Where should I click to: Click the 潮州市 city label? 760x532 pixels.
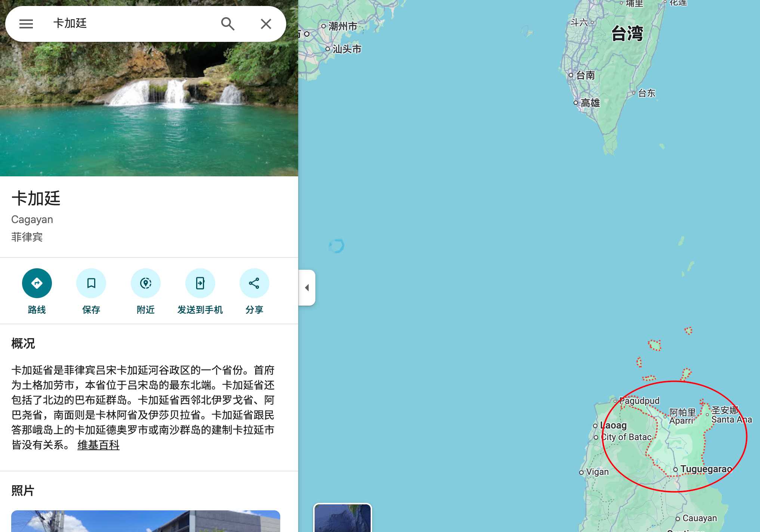[x=342, y=26]
